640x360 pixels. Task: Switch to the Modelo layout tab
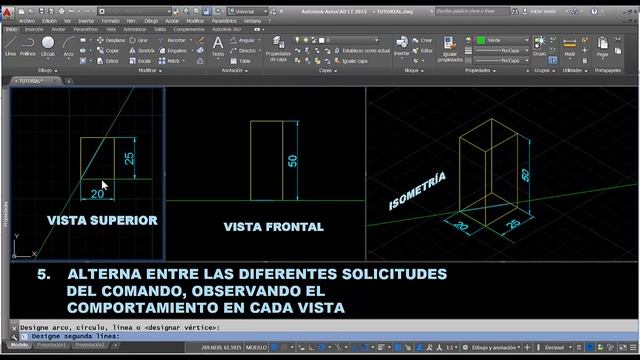pyautogui.click(x=19, y=345)
